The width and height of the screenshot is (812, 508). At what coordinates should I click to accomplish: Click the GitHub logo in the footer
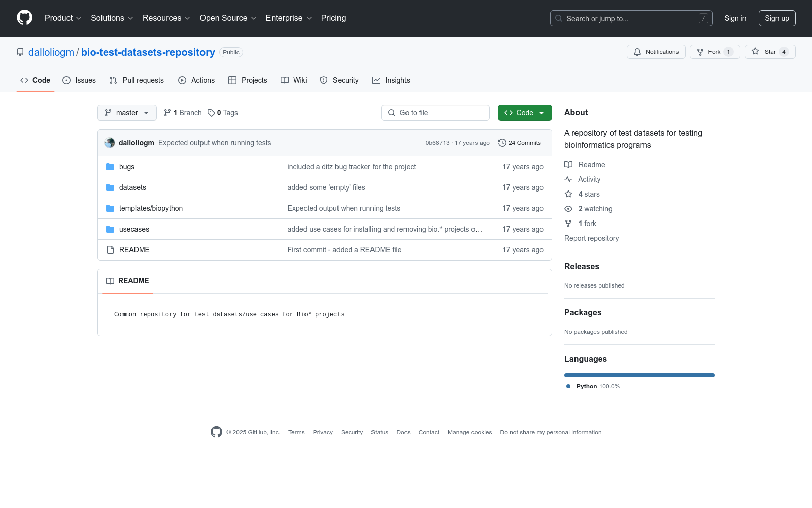216,432
